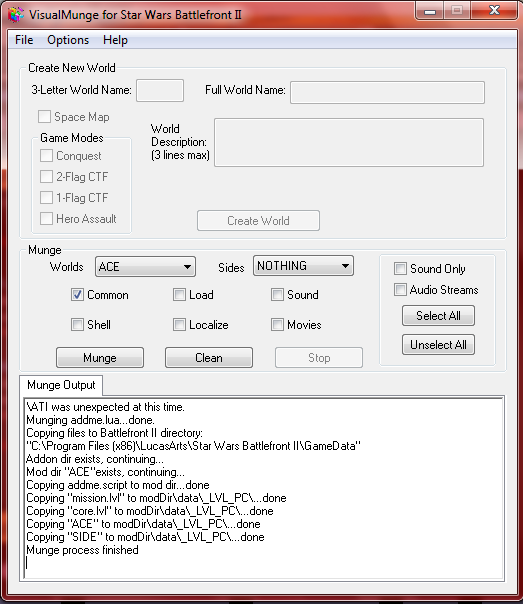Click the Select All button
The image size is (523, 604).
tap(438, 316)
